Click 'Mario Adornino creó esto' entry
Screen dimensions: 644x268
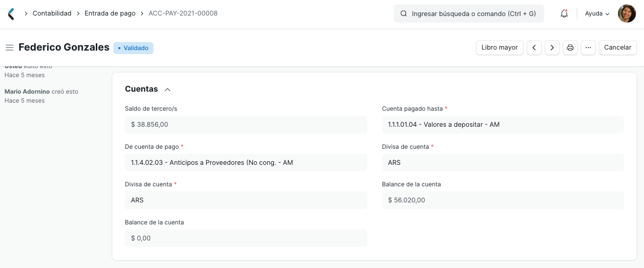[41, 92]
